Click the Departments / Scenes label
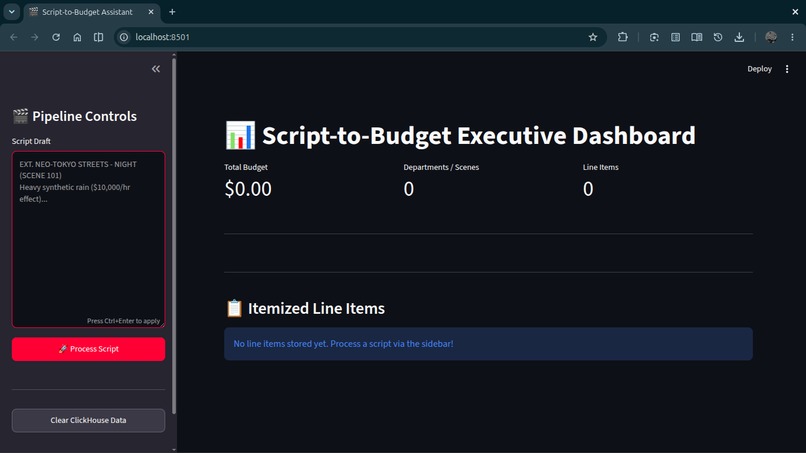This screenshot has height=453, width=806. [441, 167]
